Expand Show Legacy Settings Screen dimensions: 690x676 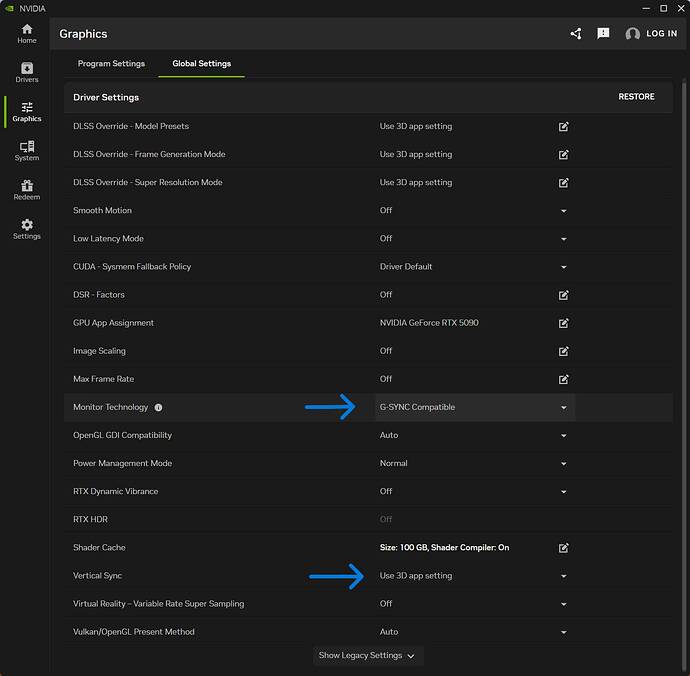tap(368, 656)
